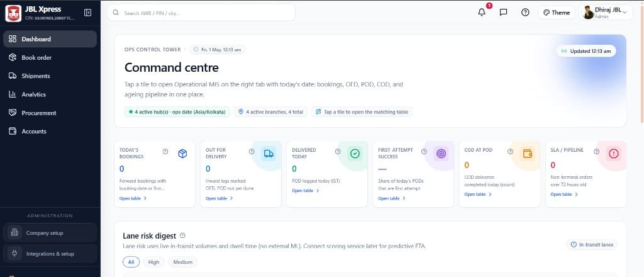Click the Out for Delivery truck icon
The height and width of the screenshot is (277, 644).
[x=269, y=154]
